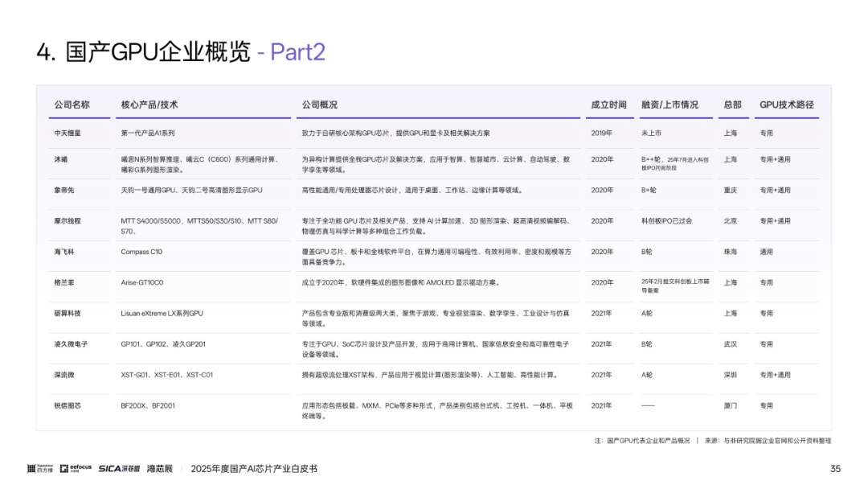868x489 pixels.
Task: Click 未上市 funding status cell
Action: pos(652,133)
